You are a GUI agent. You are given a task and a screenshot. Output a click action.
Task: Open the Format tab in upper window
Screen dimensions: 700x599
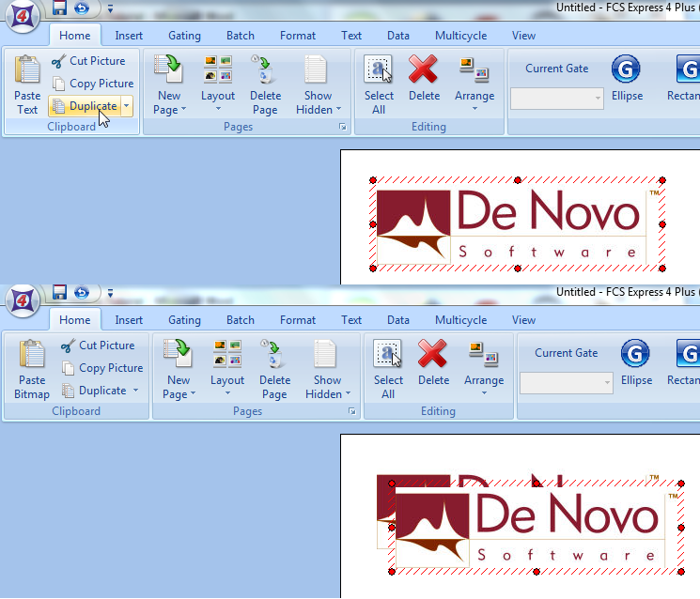click(297, 36)
